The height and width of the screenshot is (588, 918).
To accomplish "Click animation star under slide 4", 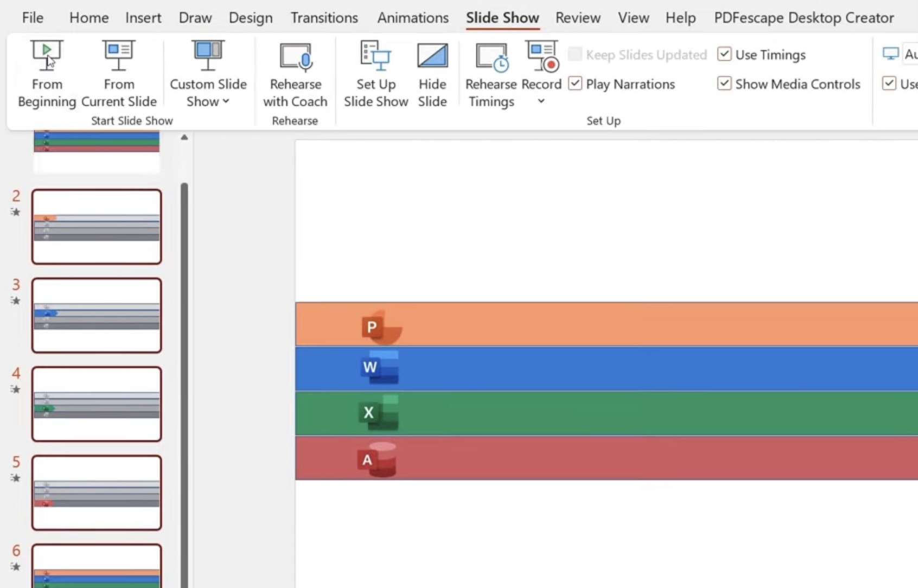I will [15, 389].
